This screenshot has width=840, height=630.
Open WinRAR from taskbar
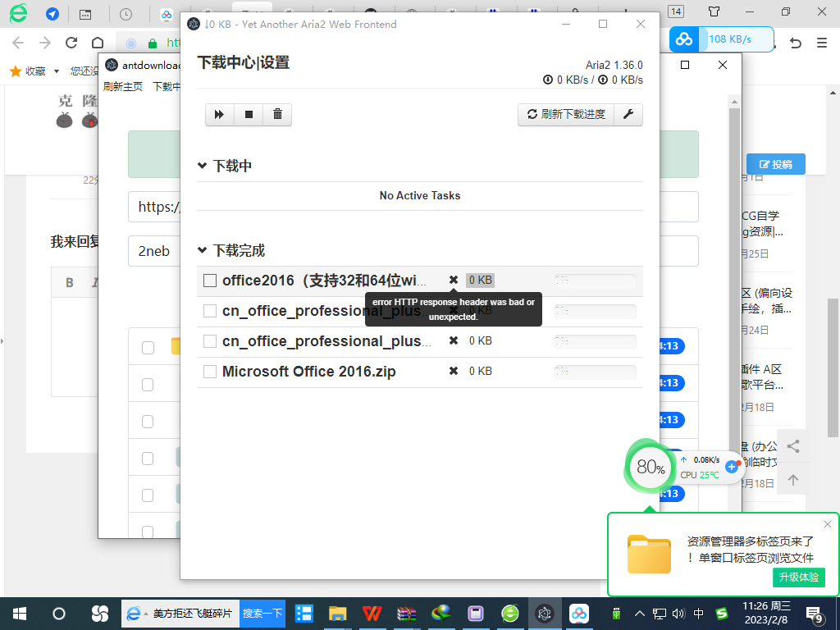(x=407, y=614)
